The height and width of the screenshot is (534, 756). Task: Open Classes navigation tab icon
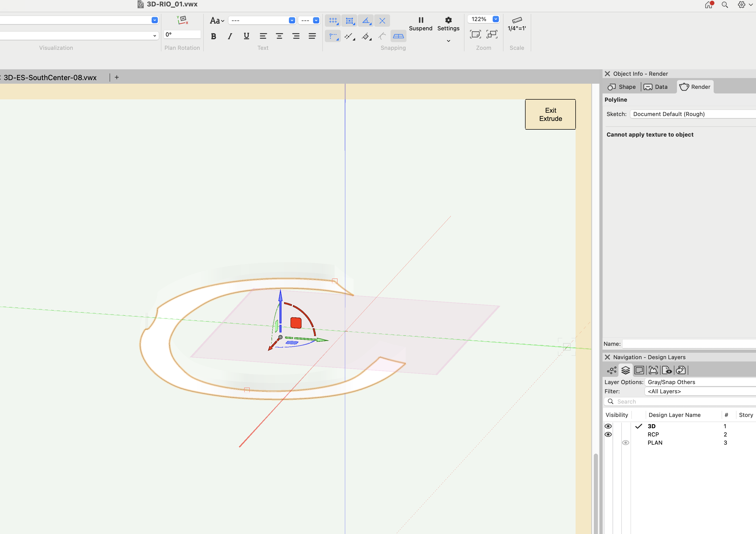point(612,370)
